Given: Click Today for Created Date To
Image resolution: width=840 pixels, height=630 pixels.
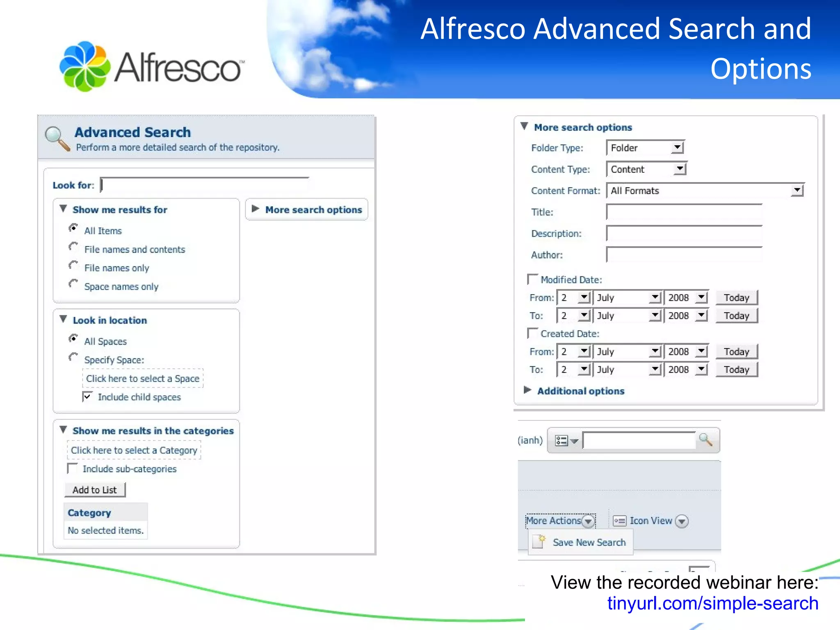Looking at the screenshot, I should (x=736, y=370).
